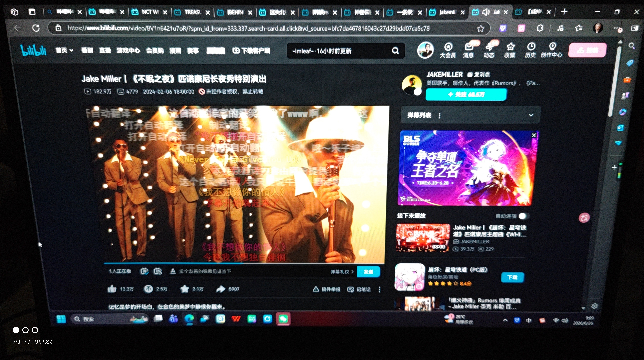Screen dimensions: 644x360
Task: Open the WeChat icon in the taskbar
Action: [283, 319]
